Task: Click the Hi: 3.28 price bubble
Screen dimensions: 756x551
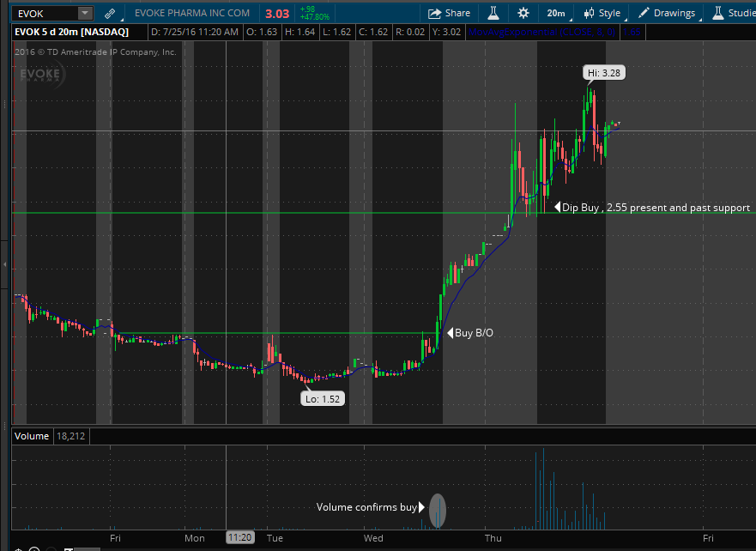Action: (603, 73)
